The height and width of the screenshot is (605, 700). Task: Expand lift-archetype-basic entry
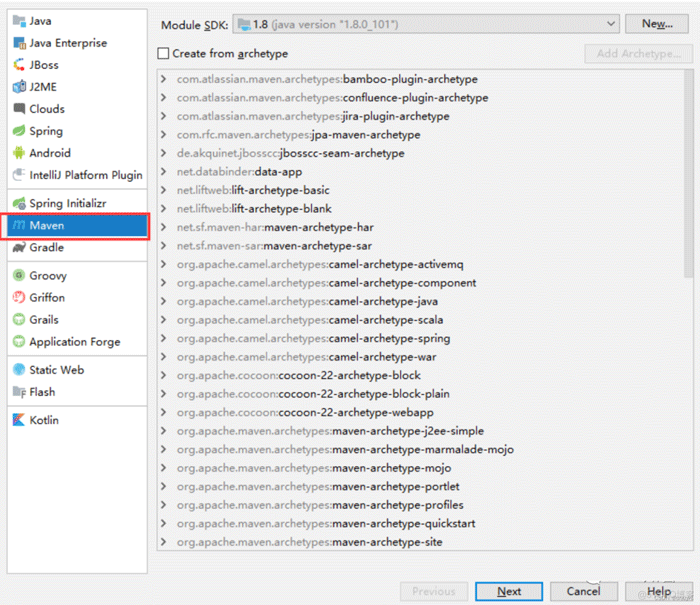pos(163,190)
